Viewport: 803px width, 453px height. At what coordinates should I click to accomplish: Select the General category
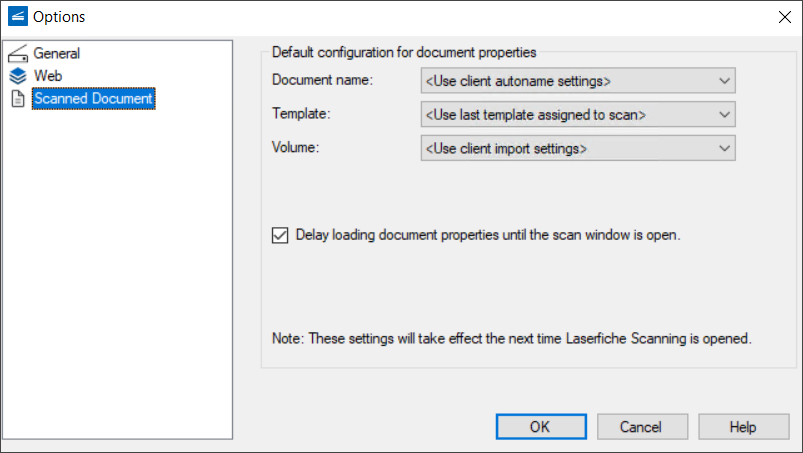tap(57, 53)
